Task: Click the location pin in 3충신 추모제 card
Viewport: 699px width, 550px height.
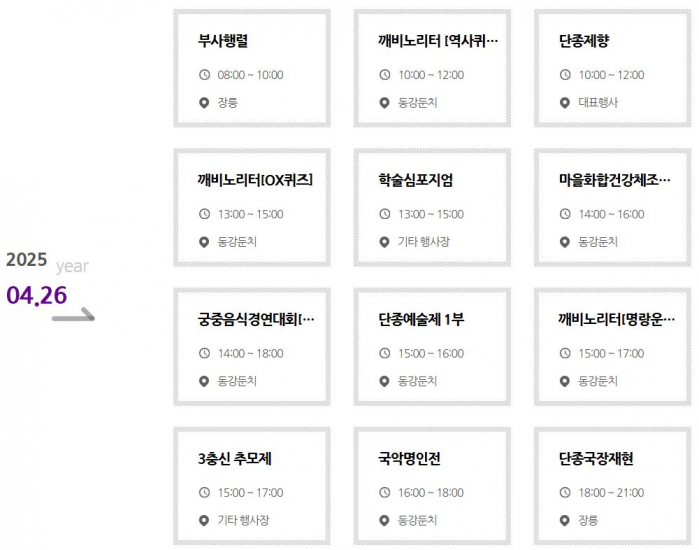Action: point(205,521)
